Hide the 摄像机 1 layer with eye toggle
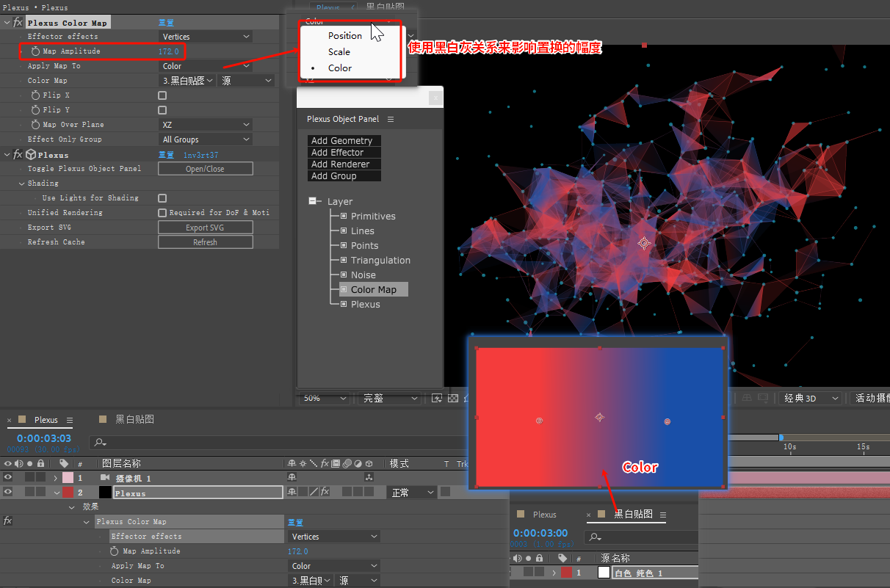Viewport: 890px width, 588px height. [x=8, y=478]
